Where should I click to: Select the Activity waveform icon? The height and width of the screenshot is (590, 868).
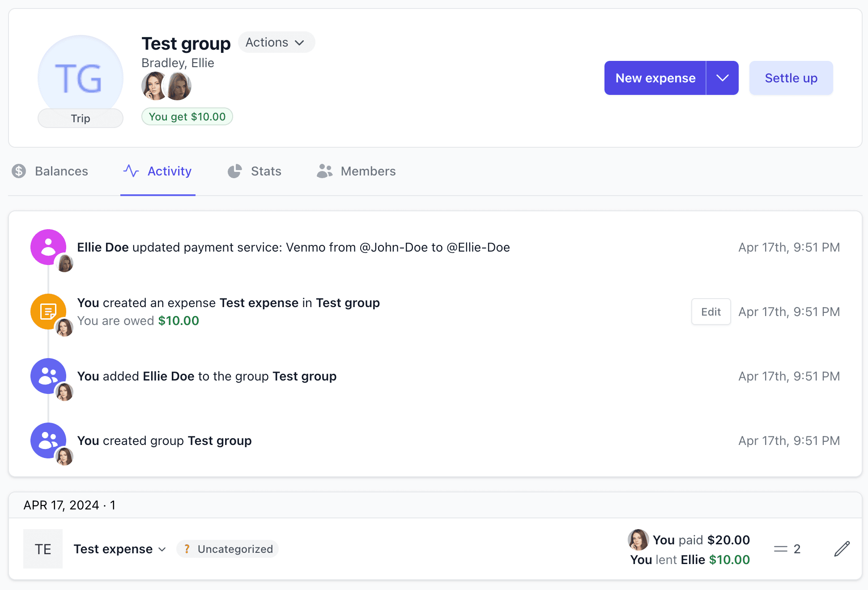(x=131, y=171)
